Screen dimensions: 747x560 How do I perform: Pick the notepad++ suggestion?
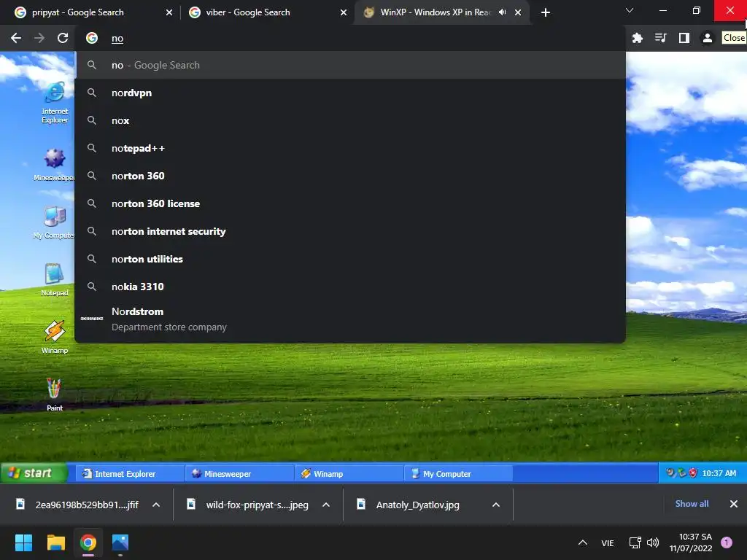tap(350, 148)
